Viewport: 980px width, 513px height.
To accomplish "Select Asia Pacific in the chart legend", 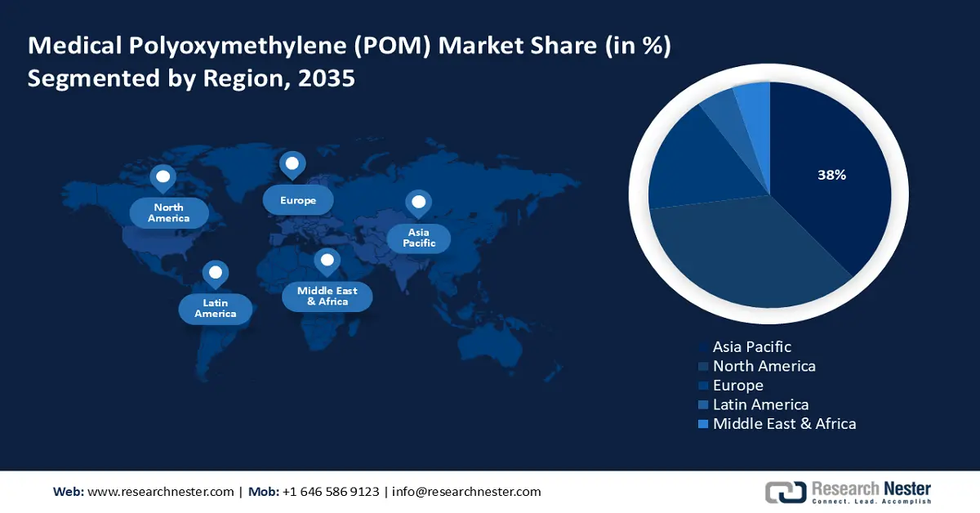I will (751, 347).
